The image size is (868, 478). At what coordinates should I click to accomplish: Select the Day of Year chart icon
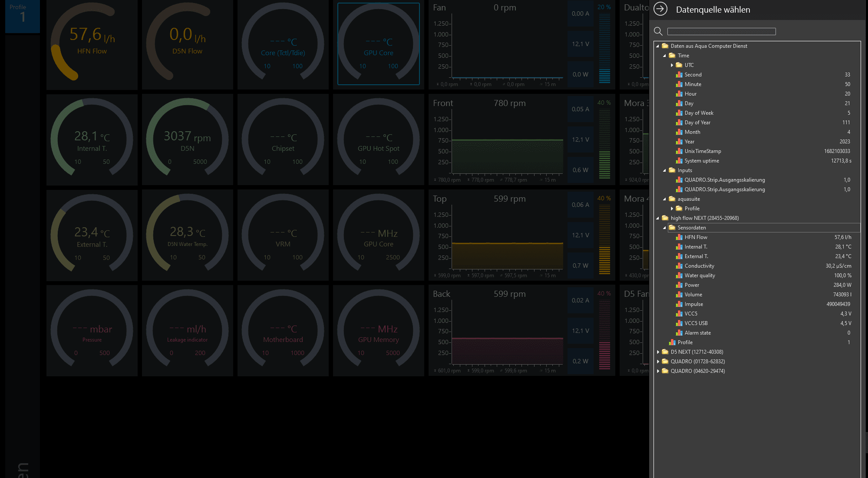click(679, 123)
